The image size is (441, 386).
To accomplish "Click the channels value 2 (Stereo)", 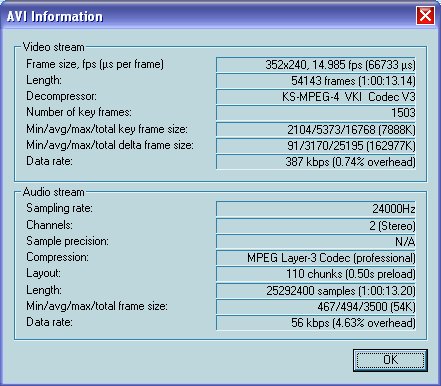I will click(316, 226).
